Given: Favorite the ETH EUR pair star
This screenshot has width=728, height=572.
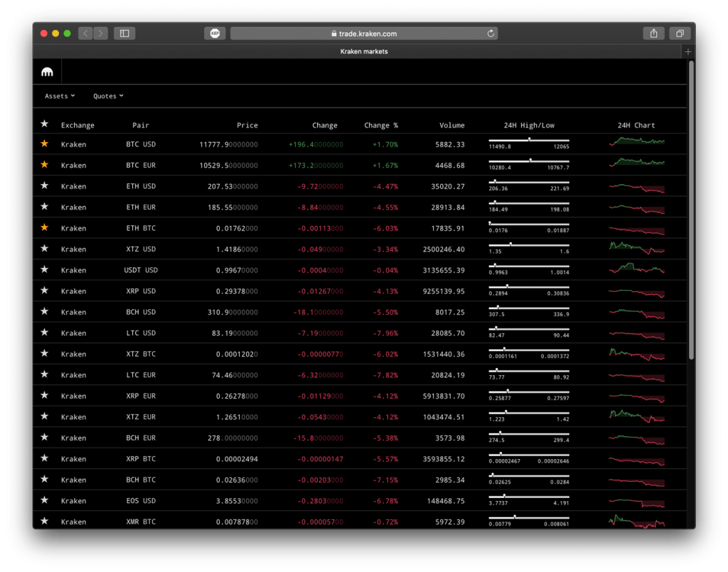Looking at the screenshot, I should (x=45, y=207).
